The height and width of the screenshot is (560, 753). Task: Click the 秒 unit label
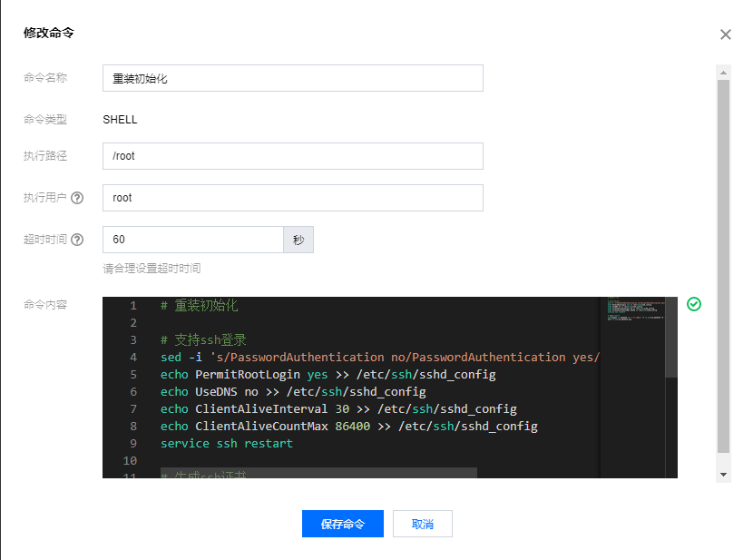(x=298, y=240)
